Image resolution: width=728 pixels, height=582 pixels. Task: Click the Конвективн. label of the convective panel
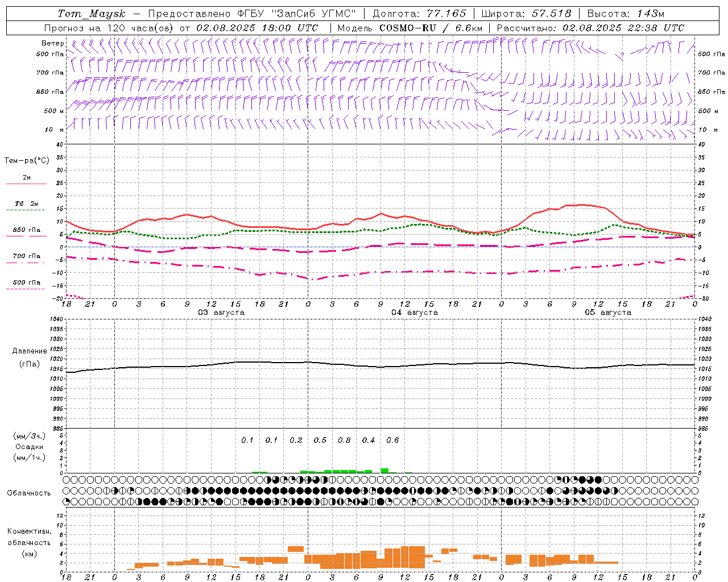29,531
